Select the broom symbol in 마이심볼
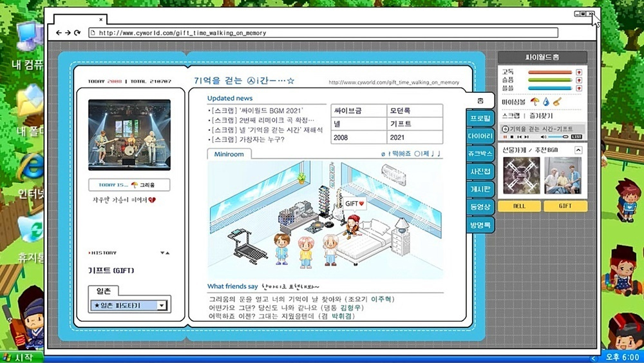Image resolution: width=644 pixels, height=363 pixels. (x=557, y=101)
